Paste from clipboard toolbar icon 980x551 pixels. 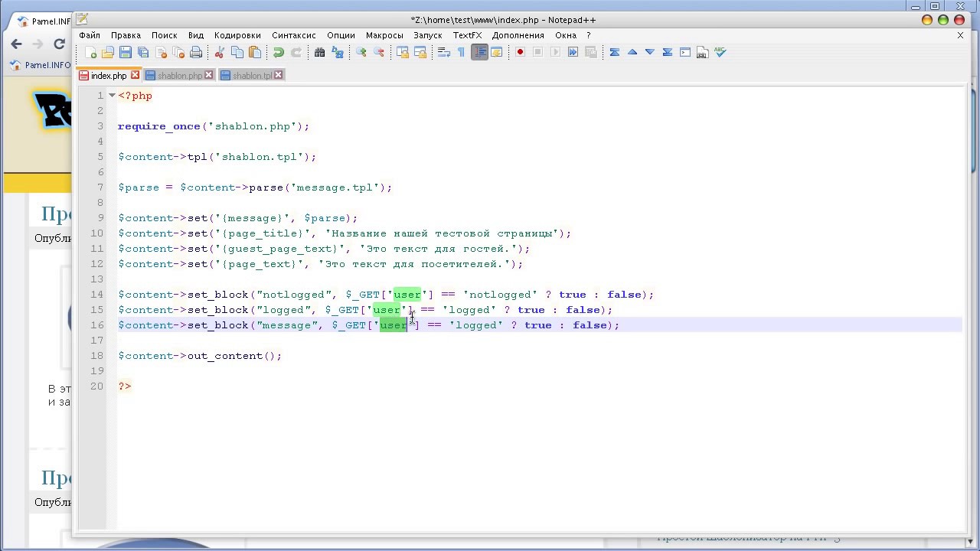pyautogui.click(x=255, y=52)
